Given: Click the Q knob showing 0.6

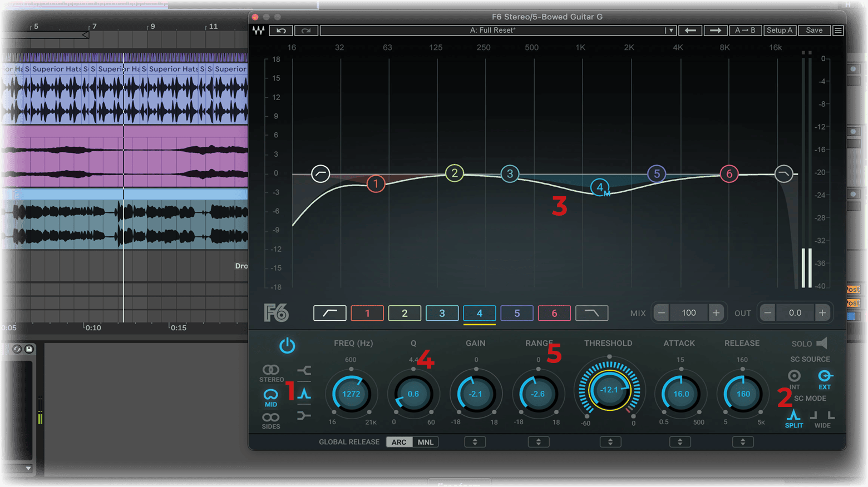Looking at the screenshot, I should point(413,394).
